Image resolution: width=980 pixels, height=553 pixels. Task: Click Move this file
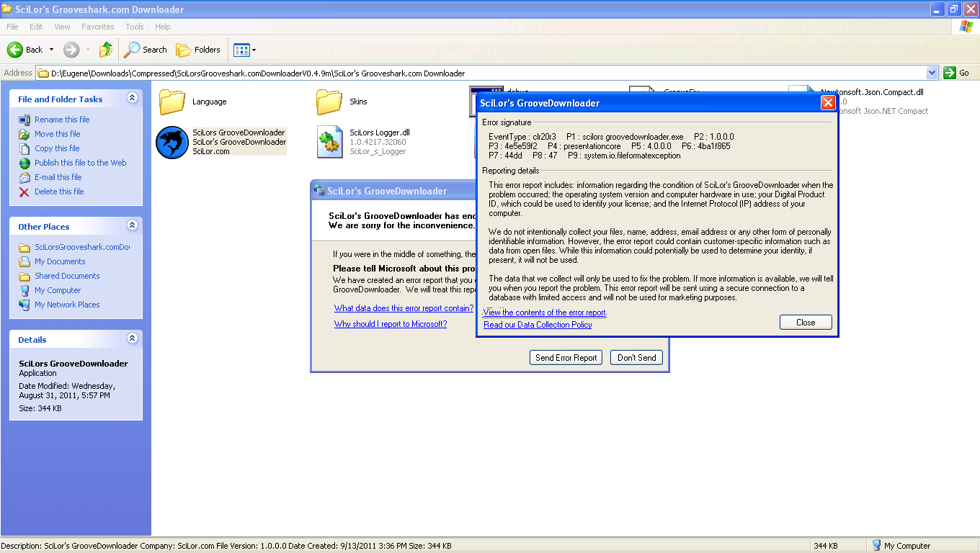click(x=58, y=134)
